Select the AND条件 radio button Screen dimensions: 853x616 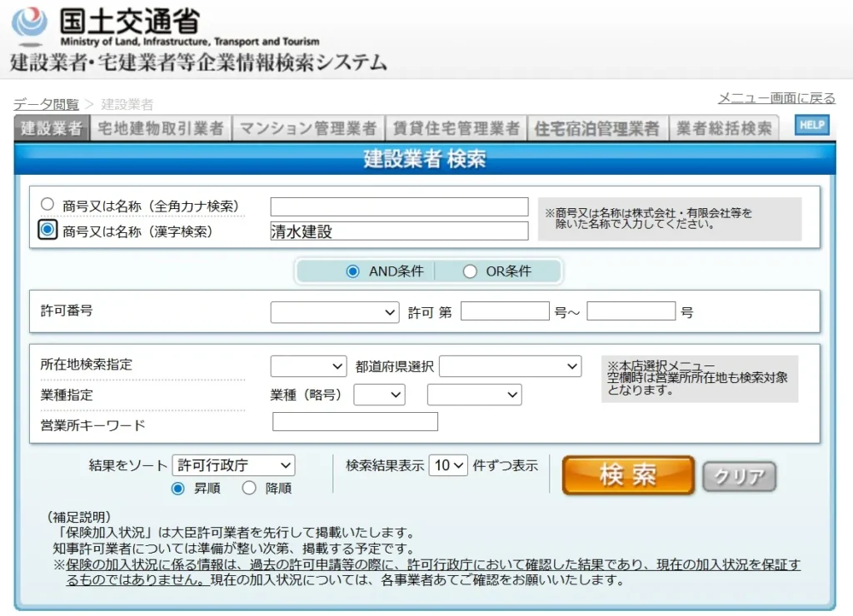(353, 271)
